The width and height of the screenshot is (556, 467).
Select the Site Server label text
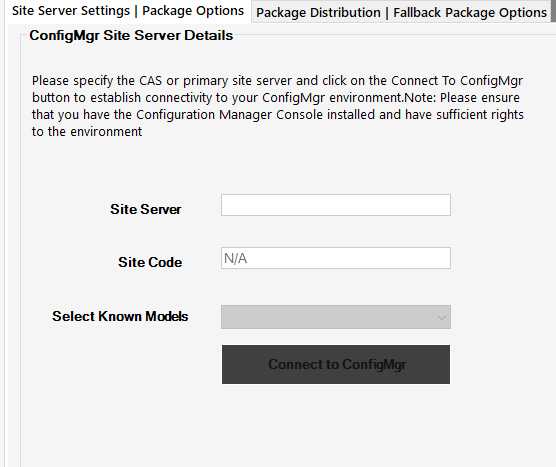(146, 209)
